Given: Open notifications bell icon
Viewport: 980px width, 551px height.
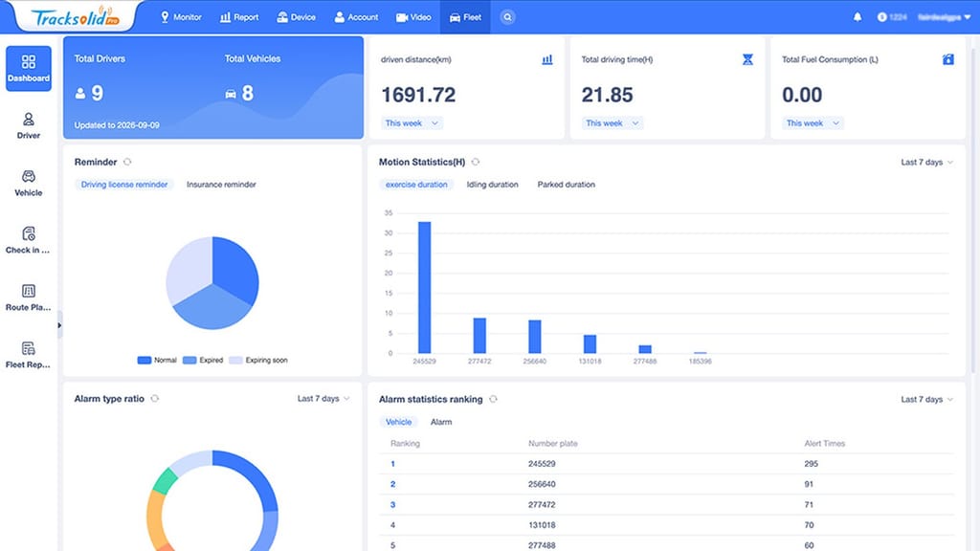Looking at the screenshot, I should pyautogui.click(x=857, y=17).
